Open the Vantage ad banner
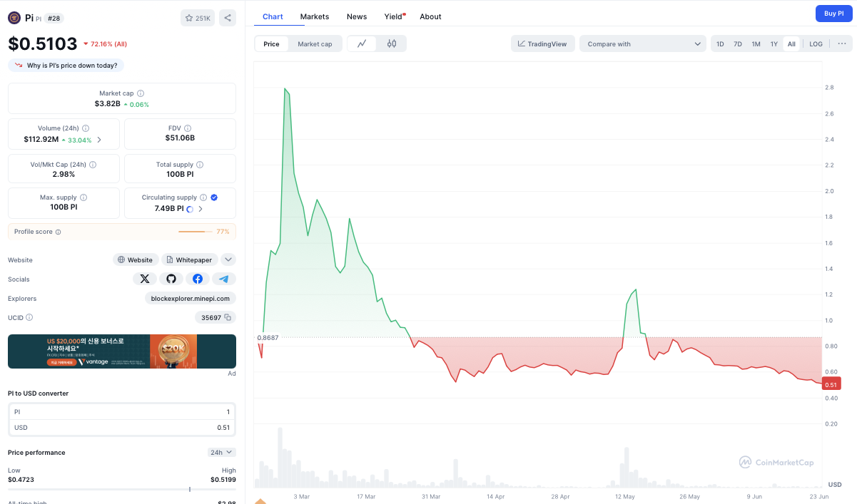 click(122, 351)
